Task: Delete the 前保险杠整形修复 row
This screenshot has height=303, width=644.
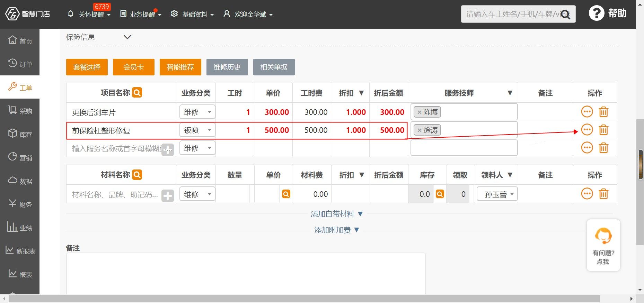Action: [603, 130]
